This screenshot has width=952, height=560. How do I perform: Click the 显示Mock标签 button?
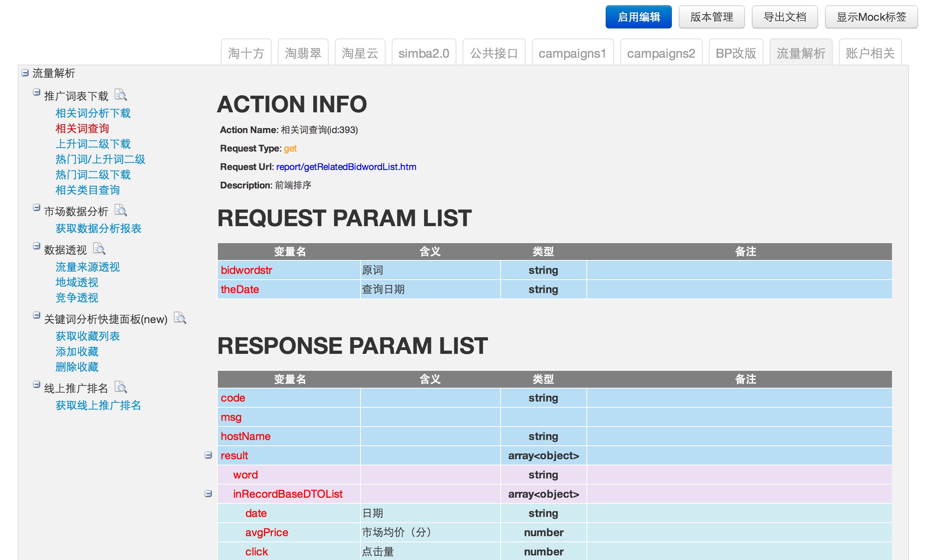coord(871,17)
